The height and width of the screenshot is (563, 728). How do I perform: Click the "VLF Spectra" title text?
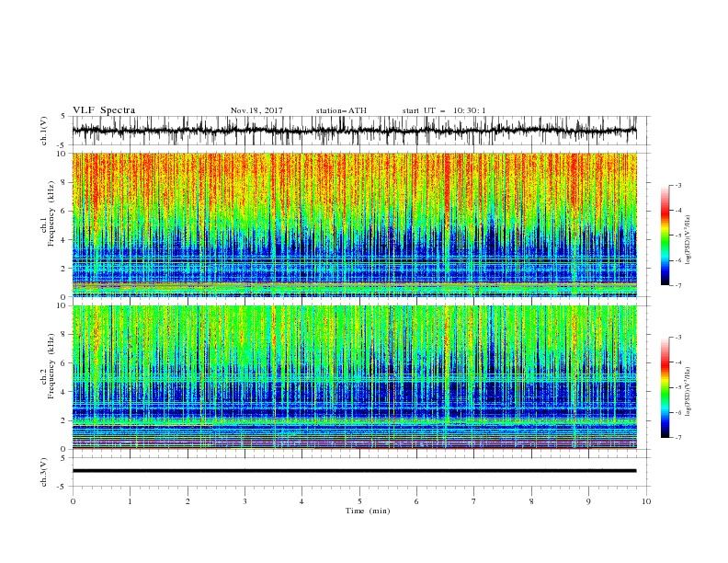pos(104,110)
